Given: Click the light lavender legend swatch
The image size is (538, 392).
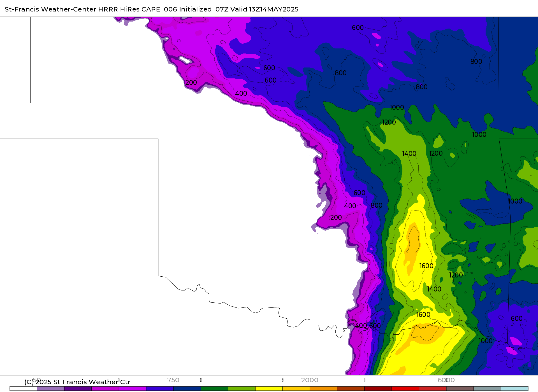Looking at the screenshot, I should 51,389.
